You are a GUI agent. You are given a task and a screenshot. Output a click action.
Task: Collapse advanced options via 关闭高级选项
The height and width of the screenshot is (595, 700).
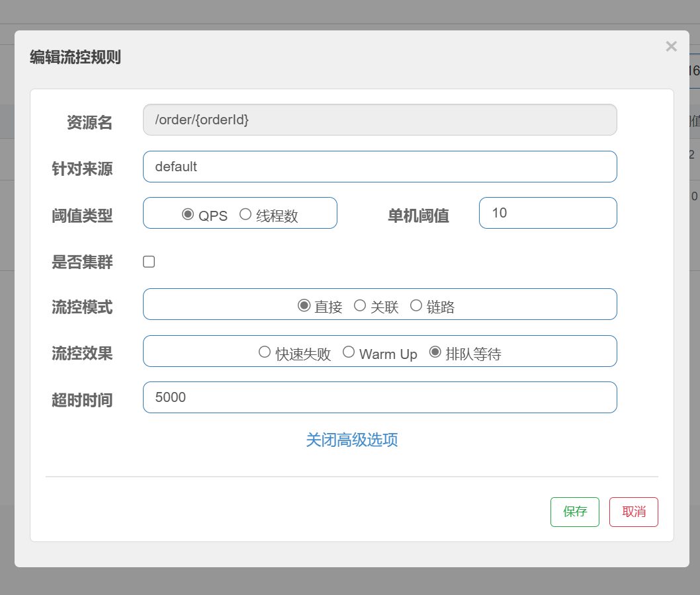(352, 440)
